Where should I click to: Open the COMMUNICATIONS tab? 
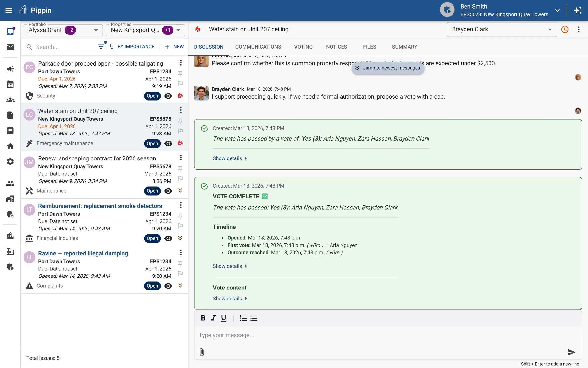point(258,47)
